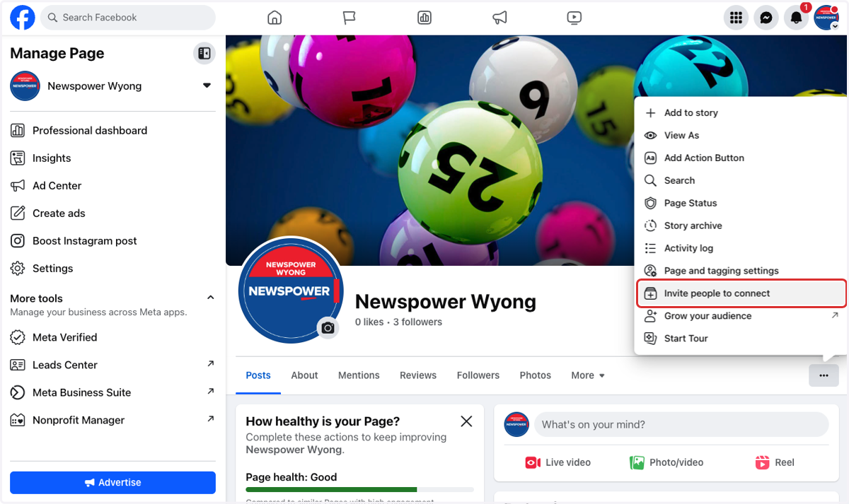This screenshot has width=849, height=504.
Task: Switch to the Photos tab
Action: [x=536, y=375]
